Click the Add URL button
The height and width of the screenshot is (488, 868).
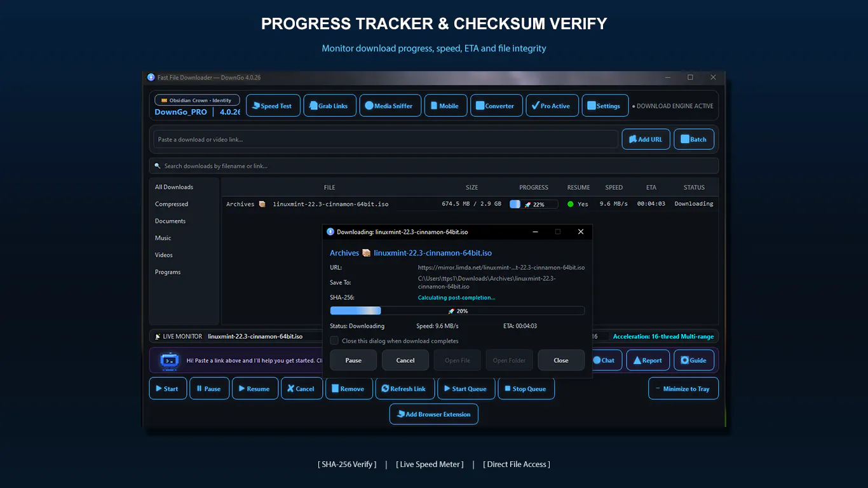(646, 139)
